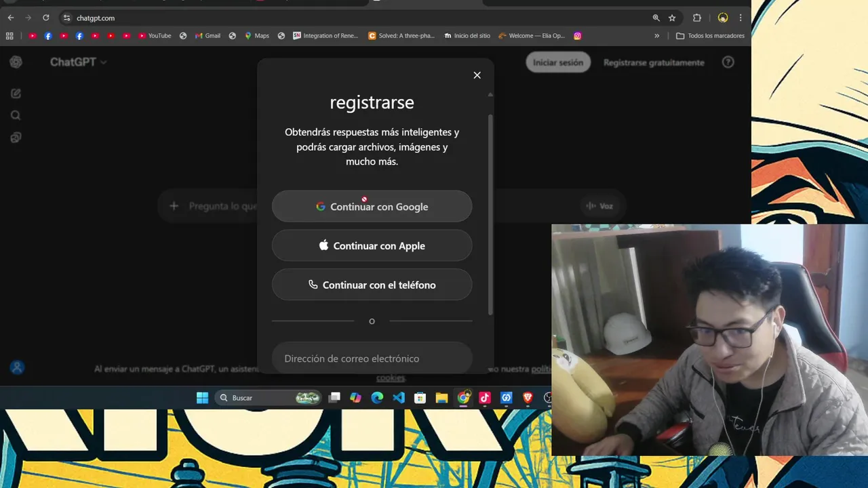Image resolution: width=868 pixels, height=488 pixels.
Task: Open Brave browser from the taskbar
Action: pyautogui.click(x=528, y=398)
